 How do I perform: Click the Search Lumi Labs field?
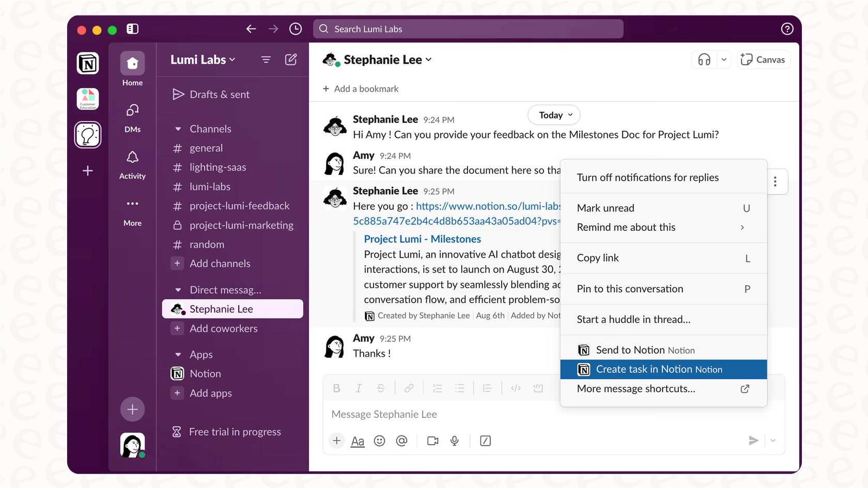pos(468,29)
